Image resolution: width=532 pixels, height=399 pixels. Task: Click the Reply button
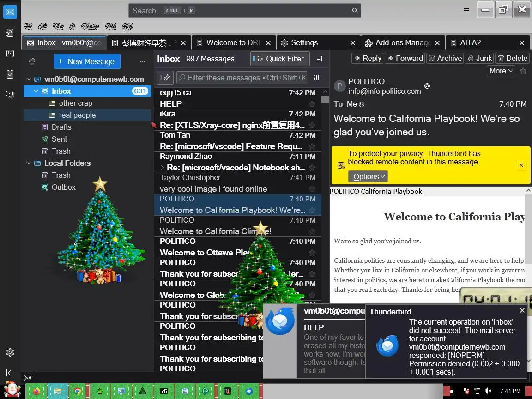tap(368, 58)
